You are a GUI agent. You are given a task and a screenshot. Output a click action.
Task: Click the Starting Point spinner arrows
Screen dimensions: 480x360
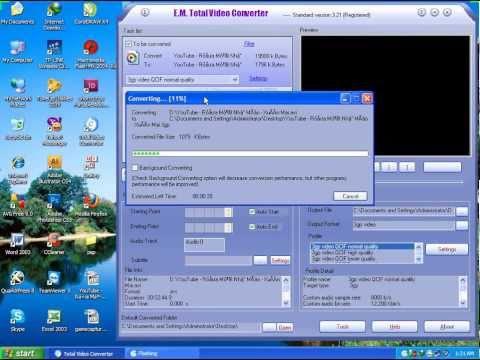pos(228,212)
